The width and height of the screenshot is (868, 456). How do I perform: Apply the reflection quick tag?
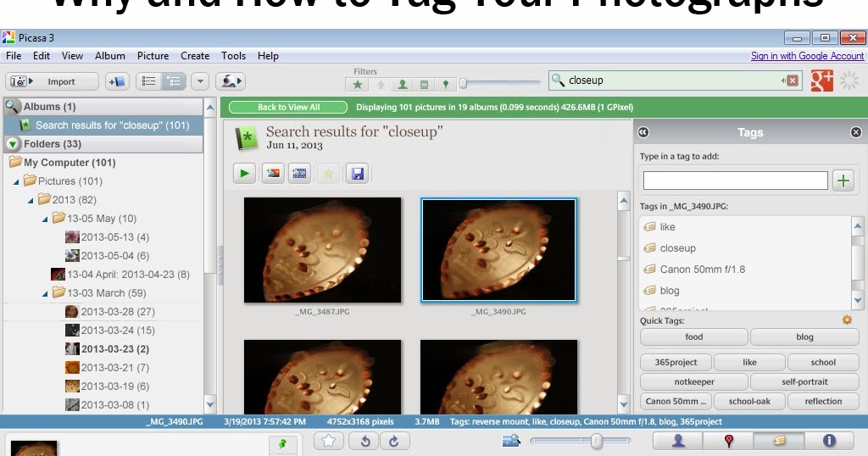(823, 401)
